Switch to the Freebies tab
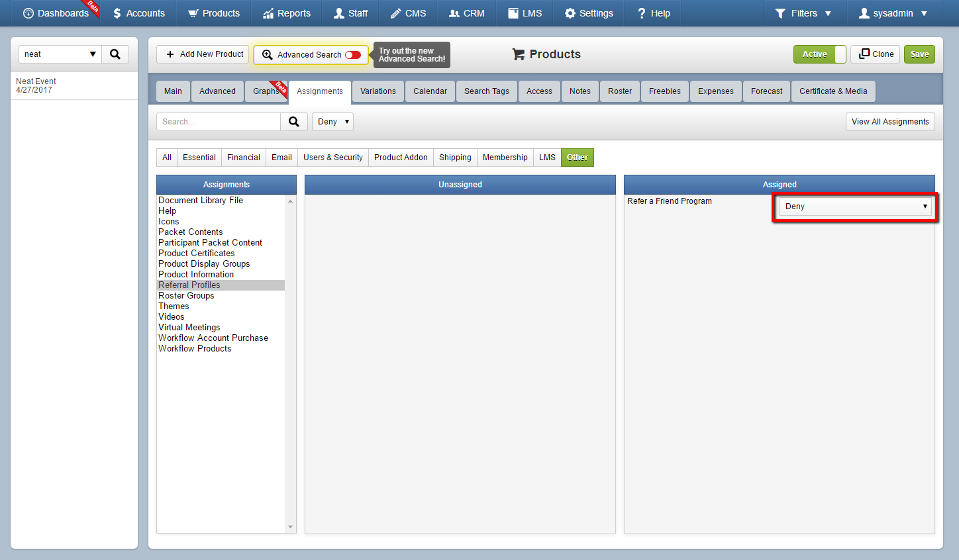This screenshot has width=959, height=560. tap(665, 91)
